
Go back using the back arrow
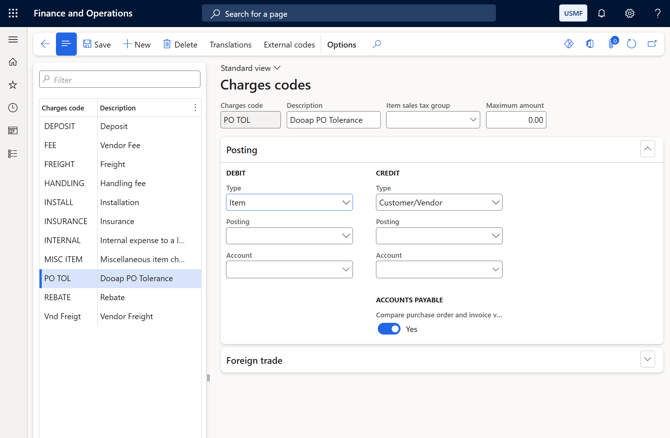pos(45,44)
